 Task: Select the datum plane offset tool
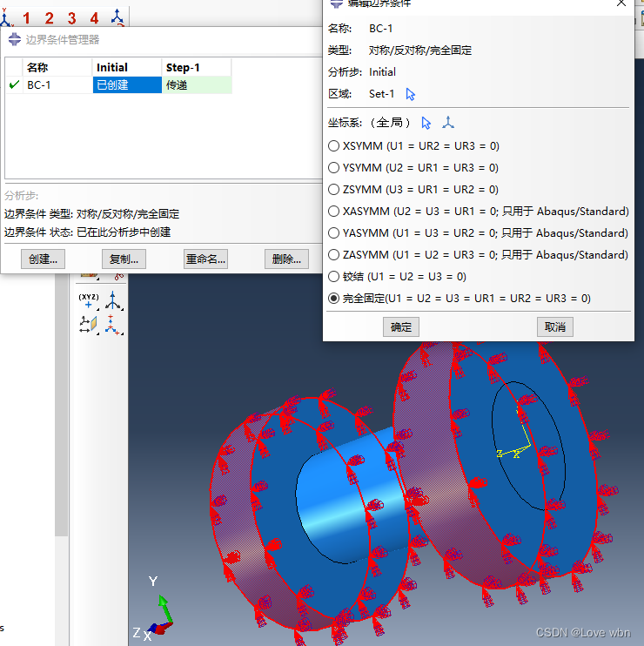coord(89,325)
